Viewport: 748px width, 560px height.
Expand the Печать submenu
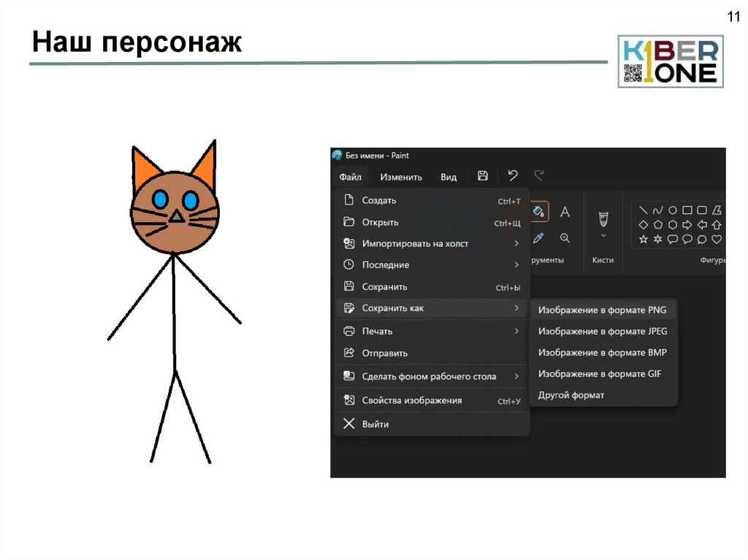tap(516, 331)
